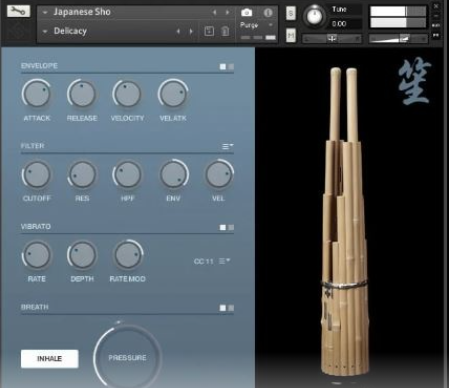This screenshot has height=388, width=449.
Task: Adjust the output volume slider
Action: click(x=398, y=39)
